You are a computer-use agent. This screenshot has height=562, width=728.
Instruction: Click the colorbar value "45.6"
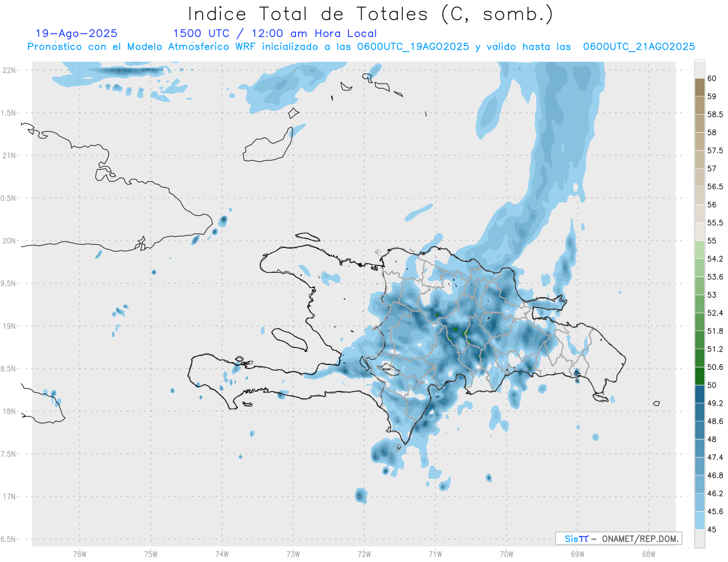coord(715,511)
